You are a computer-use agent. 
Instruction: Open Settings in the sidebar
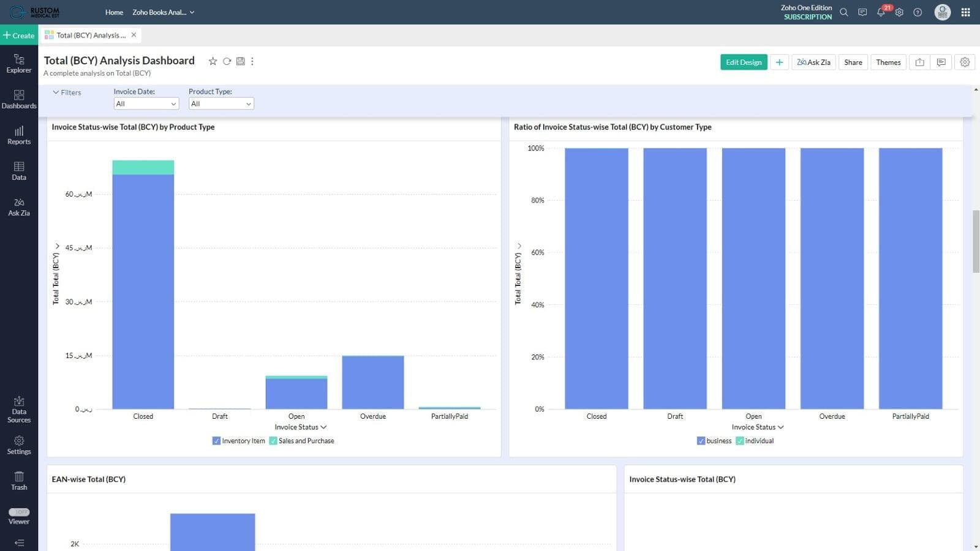coord(19,445)
